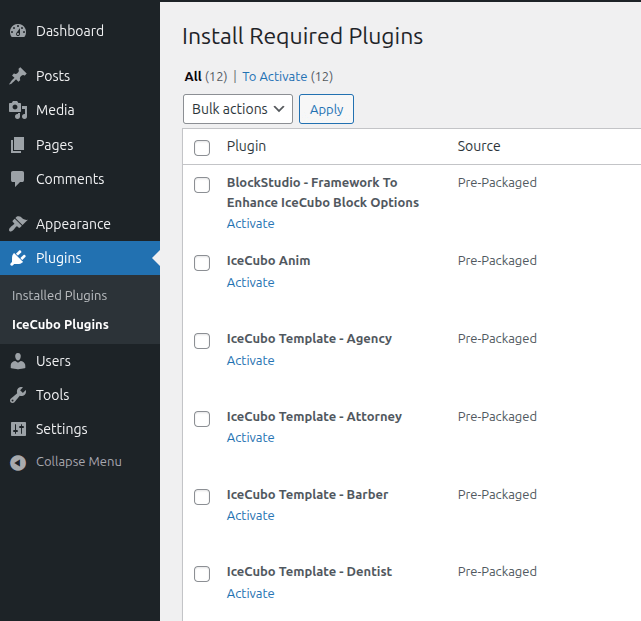Click the Tools wrench icon
Viewport: 641px width, 621px height.
coord(18,395)
